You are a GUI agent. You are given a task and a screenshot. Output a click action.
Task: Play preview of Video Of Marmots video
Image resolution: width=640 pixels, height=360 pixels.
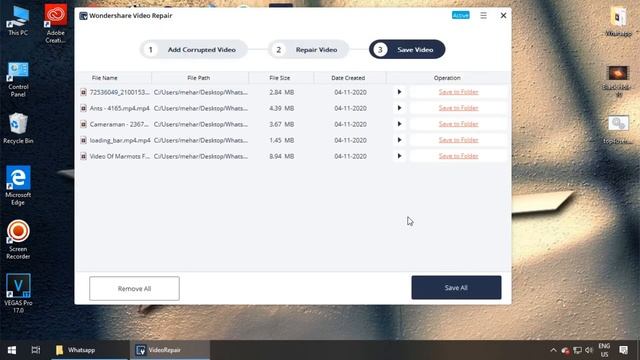coord(399,156)
